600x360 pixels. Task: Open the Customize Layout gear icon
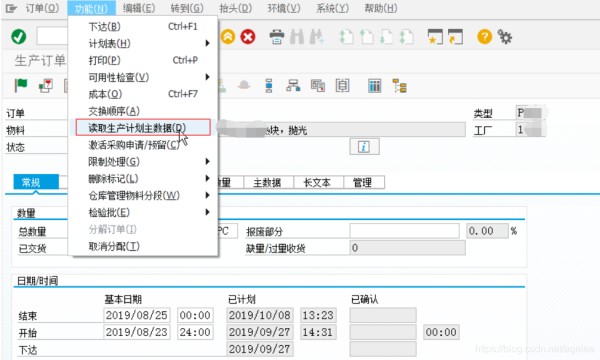[504, 37]
